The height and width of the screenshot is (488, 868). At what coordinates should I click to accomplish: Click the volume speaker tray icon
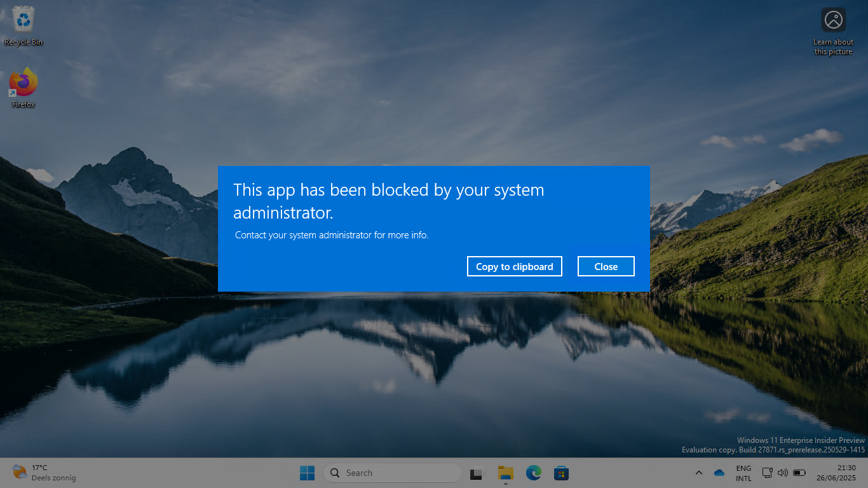(782, 473)
